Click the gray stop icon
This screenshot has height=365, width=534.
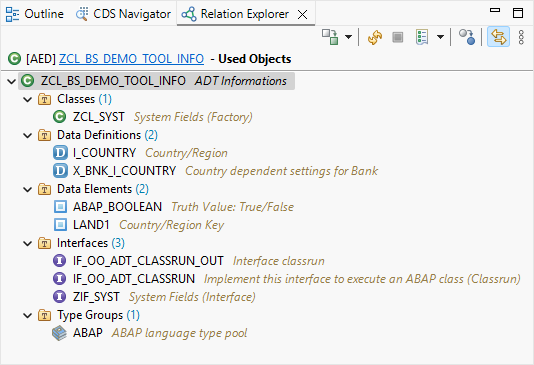(398, 37)
